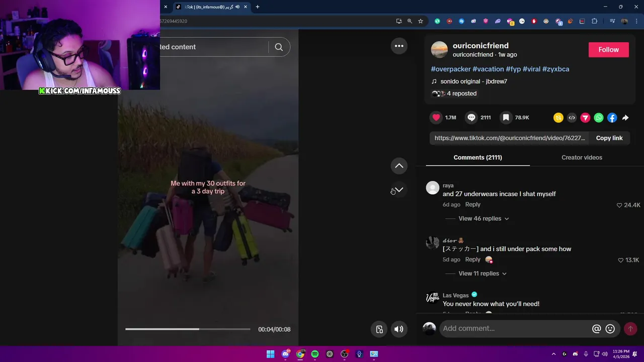Open #vacation hashtag
Viewport: 644px width, 362px height.
coord(488,69)
